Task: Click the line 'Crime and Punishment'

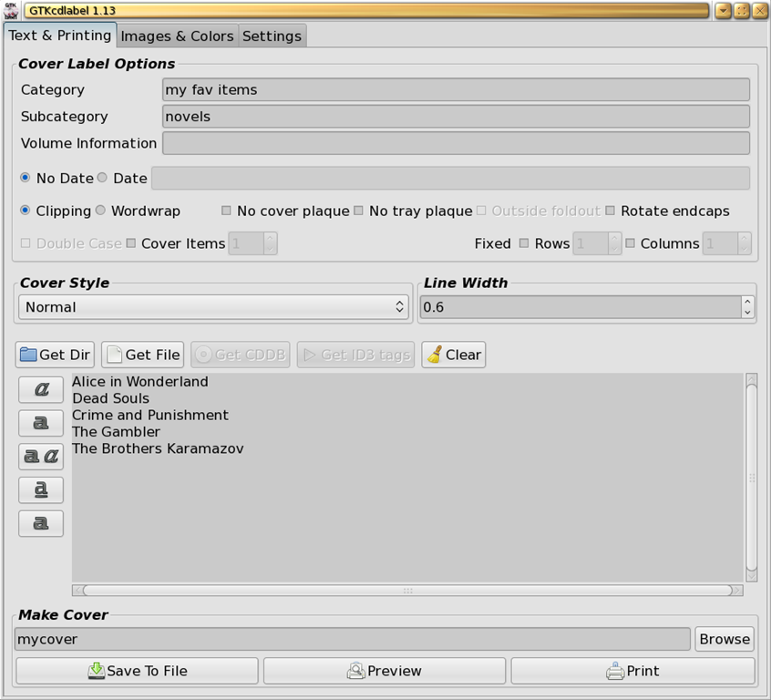Action: 150,416
